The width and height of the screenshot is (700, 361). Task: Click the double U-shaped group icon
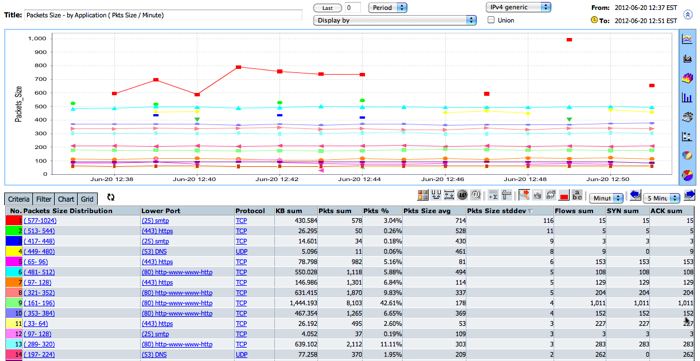coord(436,195)
